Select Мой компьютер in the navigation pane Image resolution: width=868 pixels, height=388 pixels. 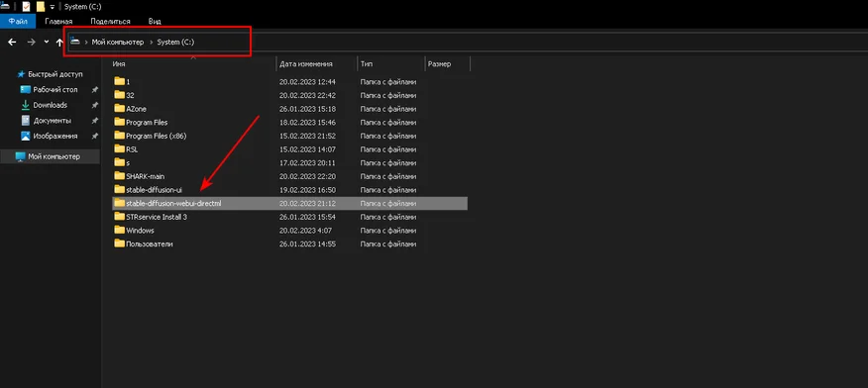coord(54,156)
